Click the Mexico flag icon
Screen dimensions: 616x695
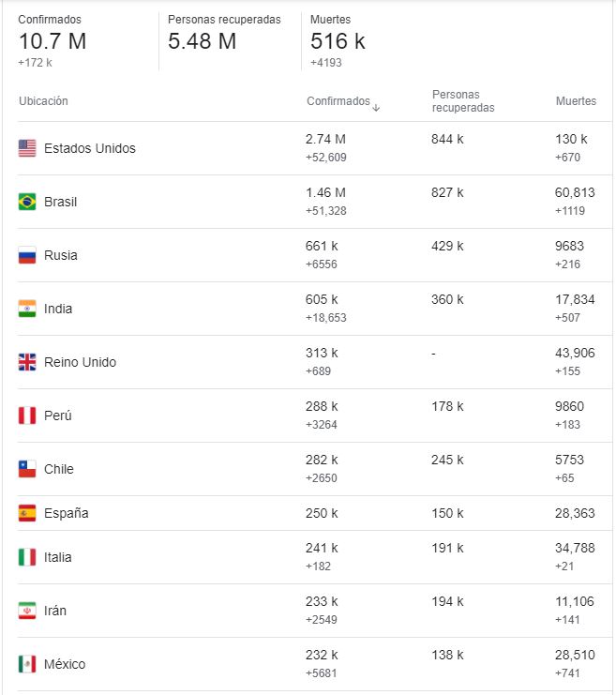coord(27,664)
